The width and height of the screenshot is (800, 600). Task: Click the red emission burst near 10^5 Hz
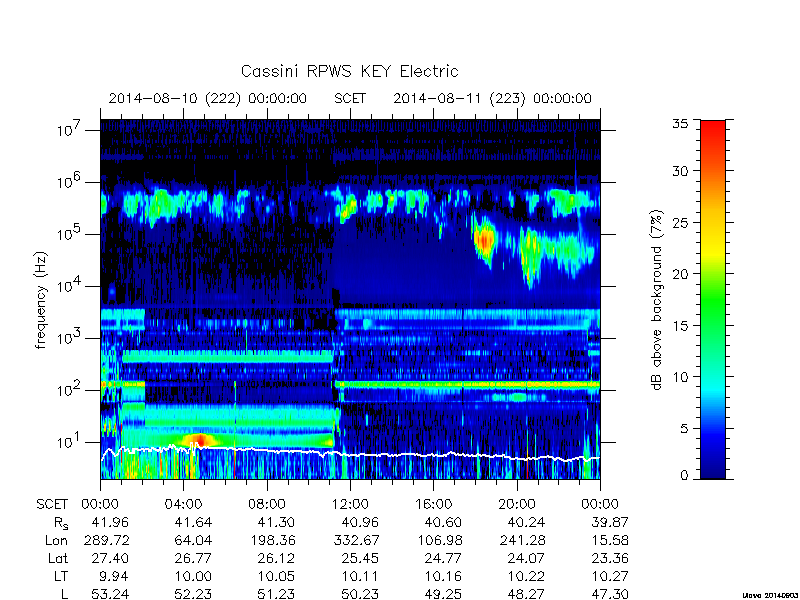[484, 239]
